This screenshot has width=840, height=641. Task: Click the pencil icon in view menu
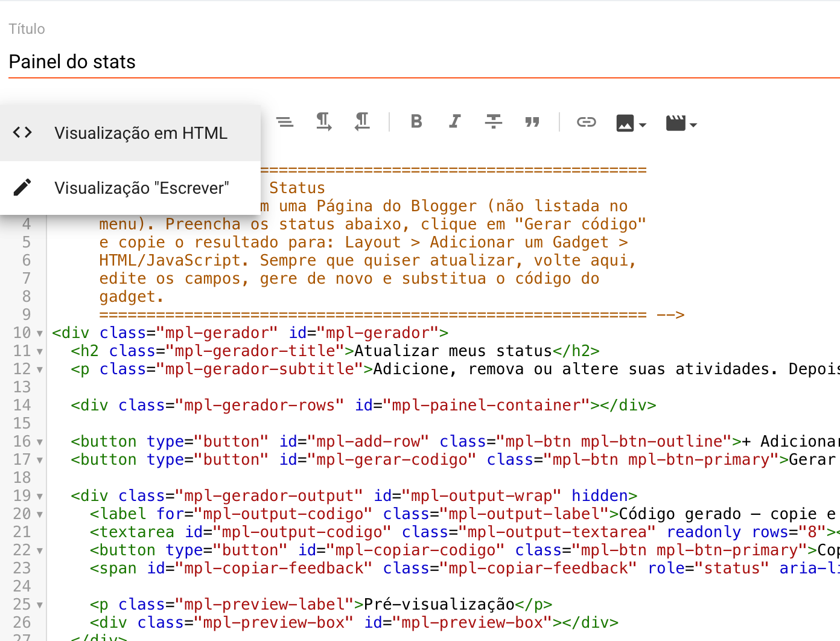click(x=22, y=187)
